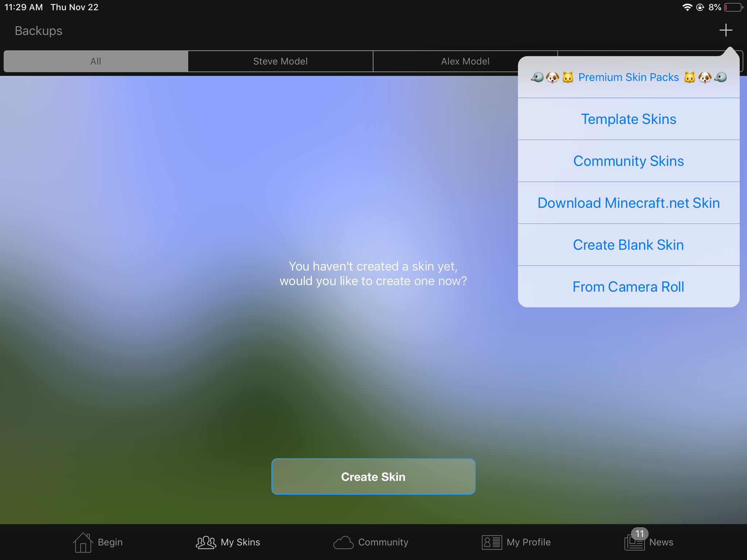Open the My Profile card icon
747x560 pixels.
pyautogui.click(x=492, y=542)
